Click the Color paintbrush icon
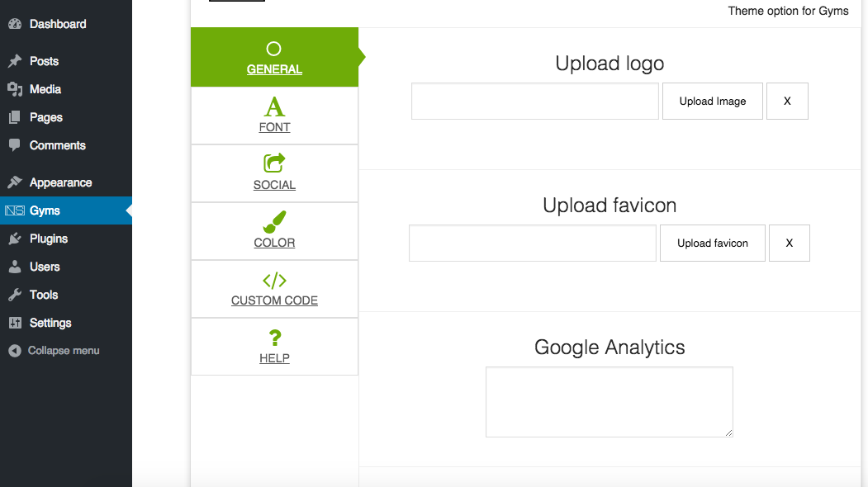 click(x=274, y=221)
